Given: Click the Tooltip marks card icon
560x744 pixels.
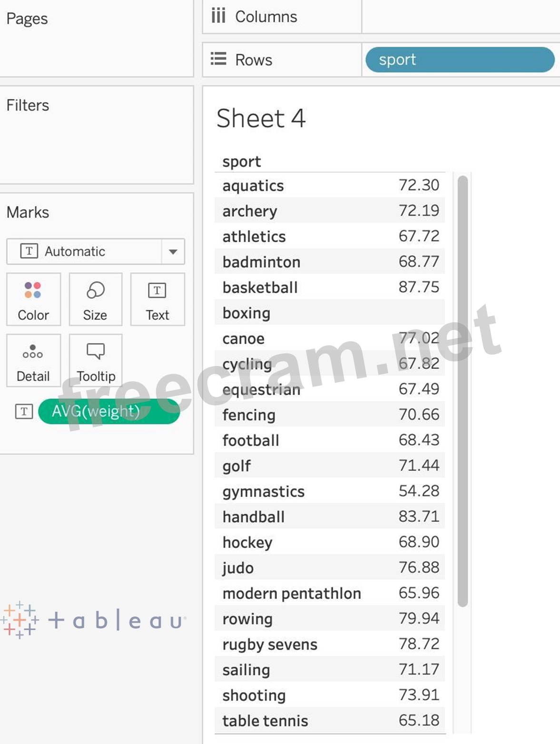Looking at the screenshot, I should coord(96,351).
